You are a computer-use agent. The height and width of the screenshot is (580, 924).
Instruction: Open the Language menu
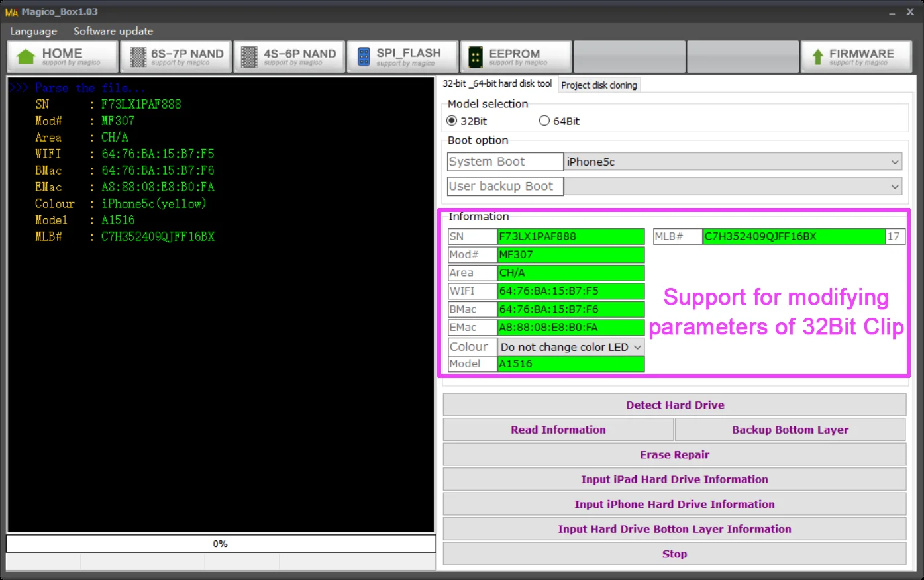coord(33,31)
